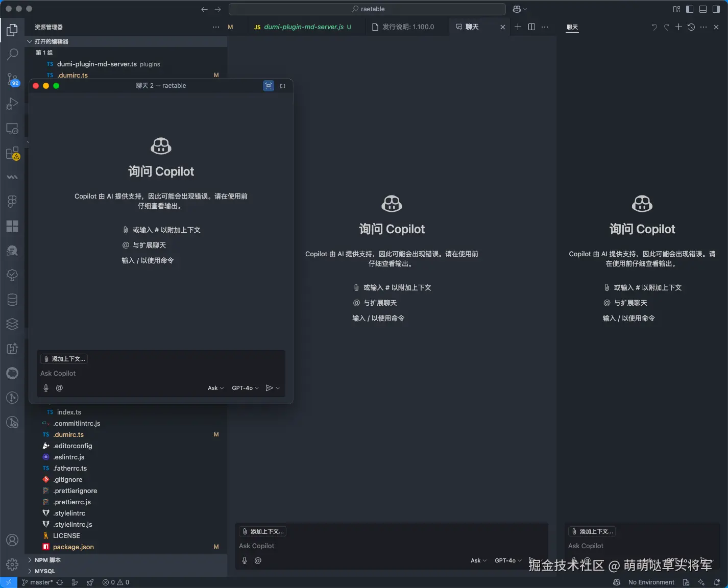Open the stacked layers icon in the activity bar
Viewport: 728px width, 588px height.
[x=12, y=324]
